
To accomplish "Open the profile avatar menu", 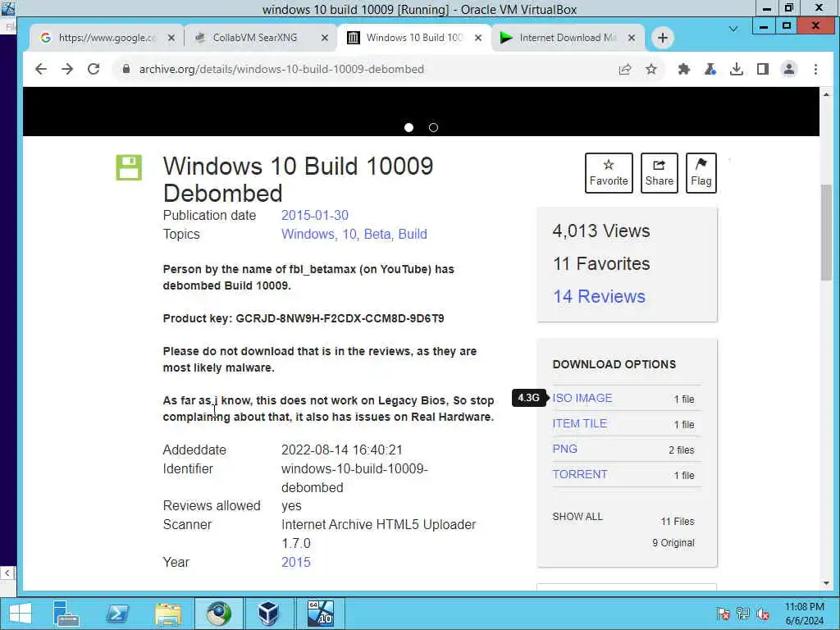I will 789,69.
